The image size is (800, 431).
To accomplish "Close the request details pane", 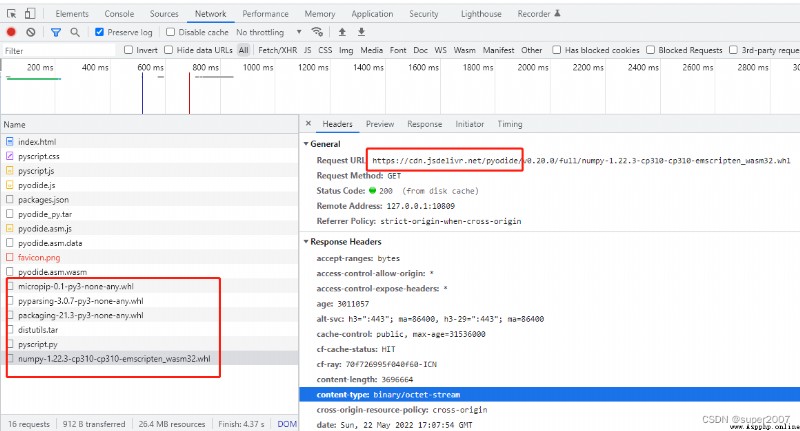I will coord(308,123).
